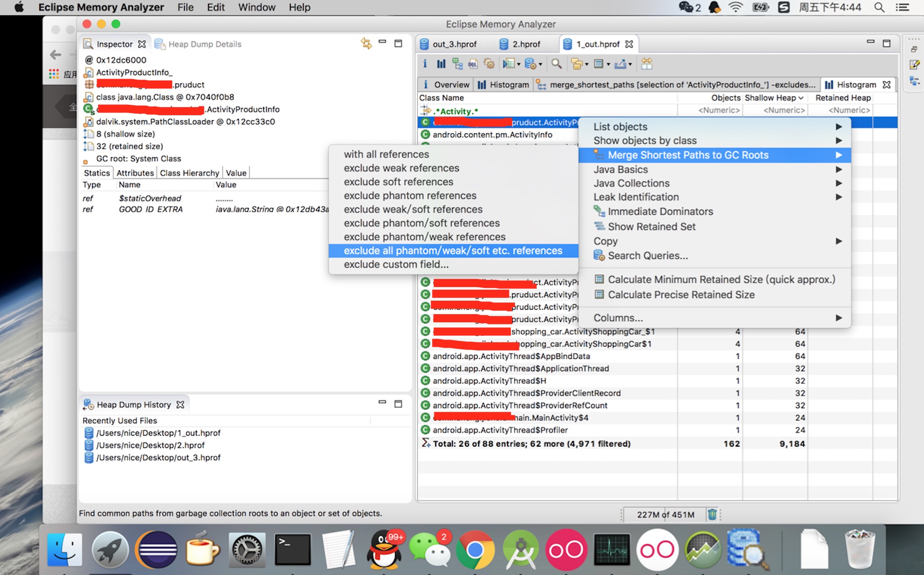This screenshot has width=924, height=575.
Task: Run garbage collector trash icon
Action: [x=712, y=514]
